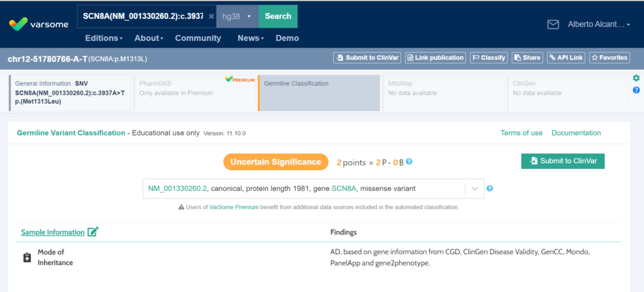Click into the variant search input field
This screenshot has height=292, width=644.
pos(143,16)
